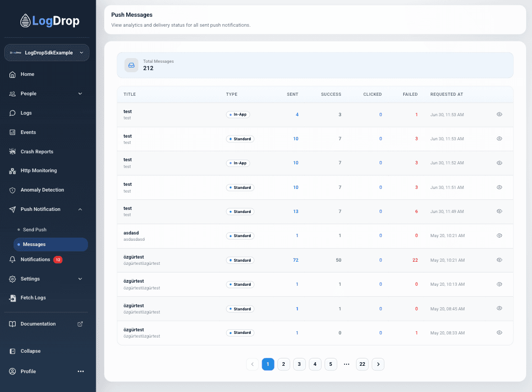
Task: Click the asdasd message title
Action: 131,233
